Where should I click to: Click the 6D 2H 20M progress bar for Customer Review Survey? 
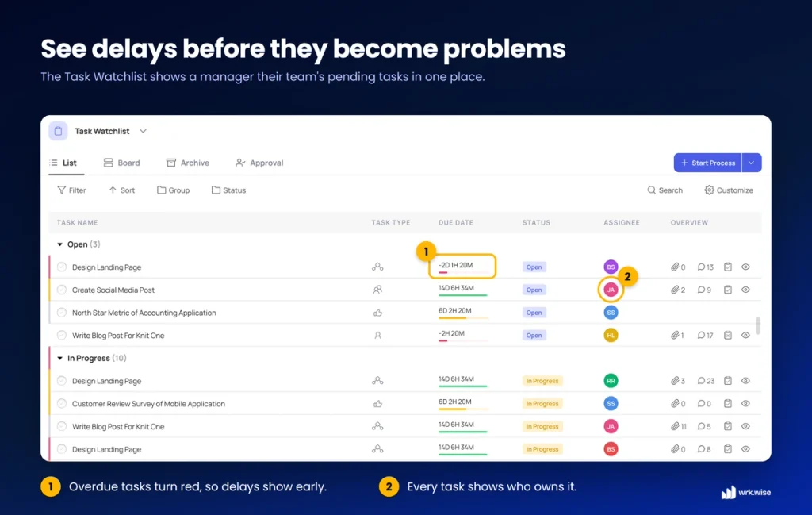pos(463,409)
